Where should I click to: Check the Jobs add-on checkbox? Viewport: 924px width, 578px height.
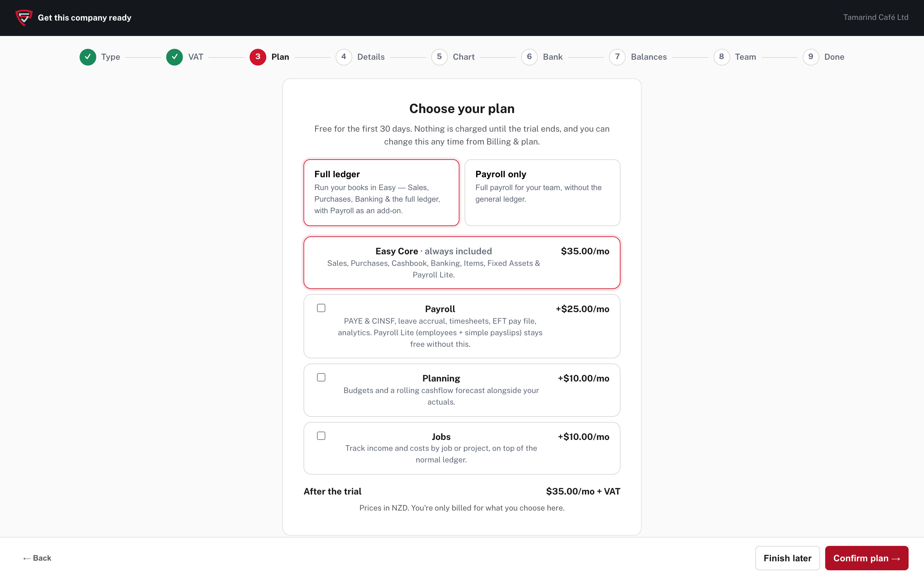pyautogui.click(x=321, y=436)
